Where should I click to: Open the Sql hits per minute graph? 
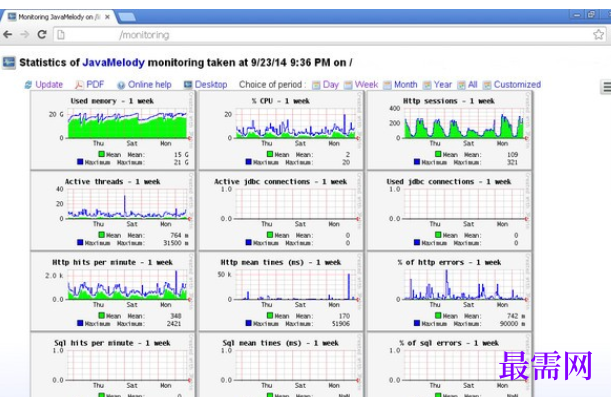point(113,365)
